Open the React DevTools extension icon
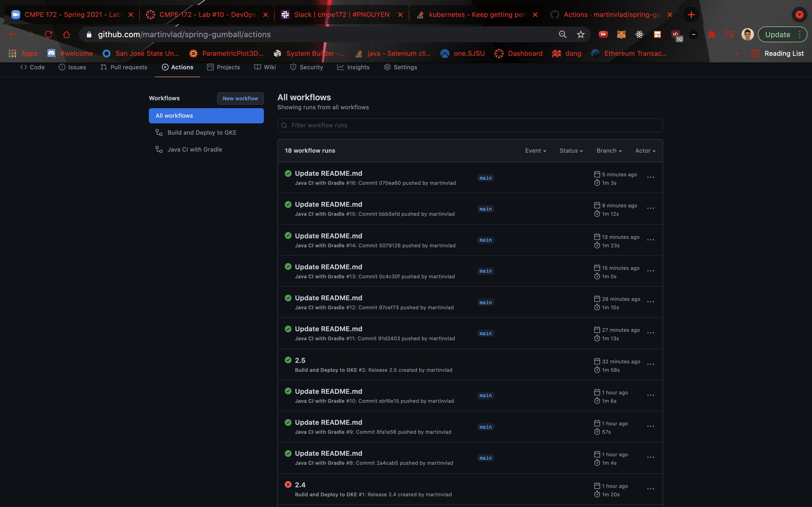This screenshot has width=812, height=507. pos(639,34)
